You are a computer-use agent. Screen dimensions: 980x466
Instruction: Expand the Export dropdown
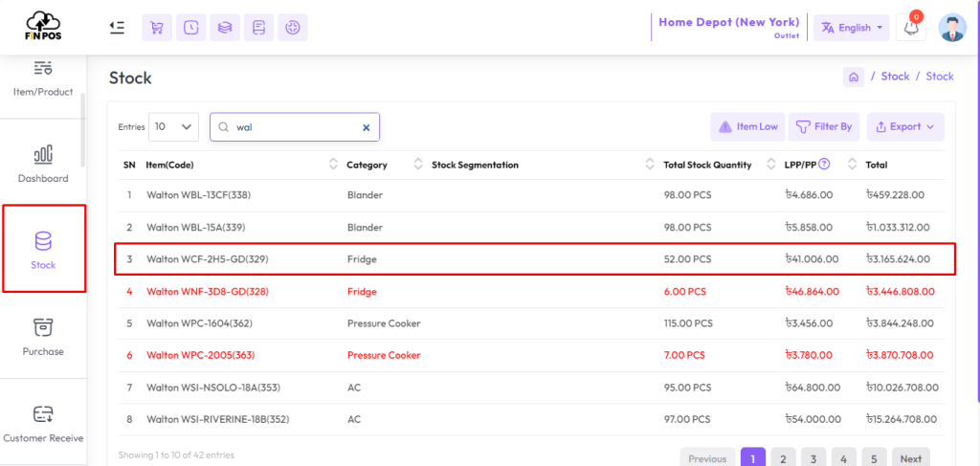905,127
